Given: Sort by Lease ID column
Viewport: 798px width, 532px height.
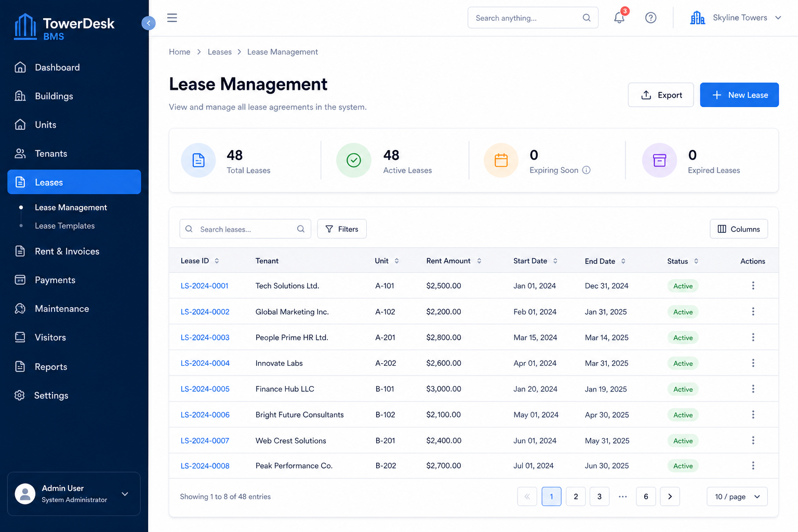Looking at the screenshot, I should point(217,261).
